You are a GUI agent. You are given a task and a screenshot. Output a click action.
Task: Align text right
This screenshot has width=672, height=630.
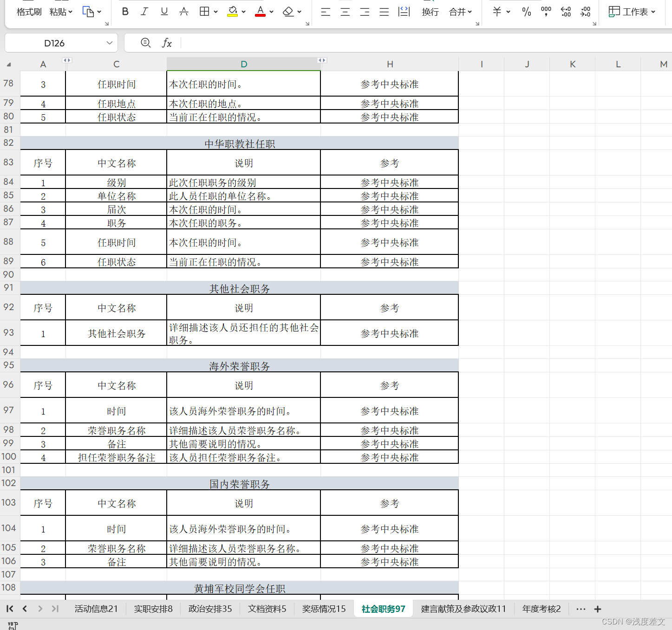(x=365, y=12)
